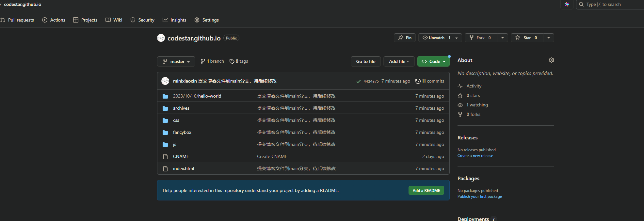Click the repository owner avatar next to the title
644x221 pixels.
click(161, 38)
